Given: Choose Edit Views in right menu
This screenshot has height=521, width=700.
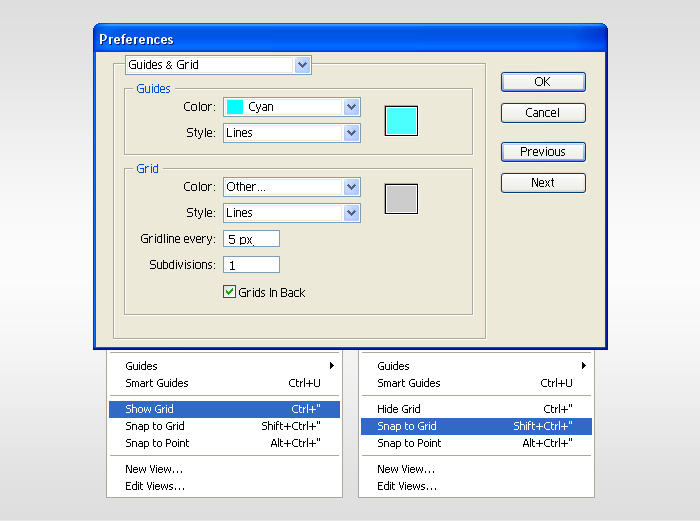Looking at the screenshot, I should pyautogui.click(x=476, y=486).
